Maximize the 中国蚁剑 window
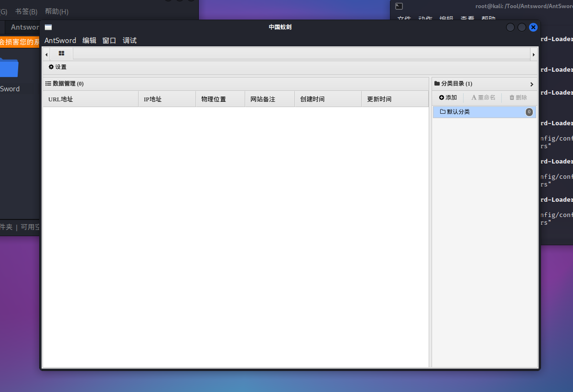The width and height of the screenshot is (573, 392). [522, 27]
